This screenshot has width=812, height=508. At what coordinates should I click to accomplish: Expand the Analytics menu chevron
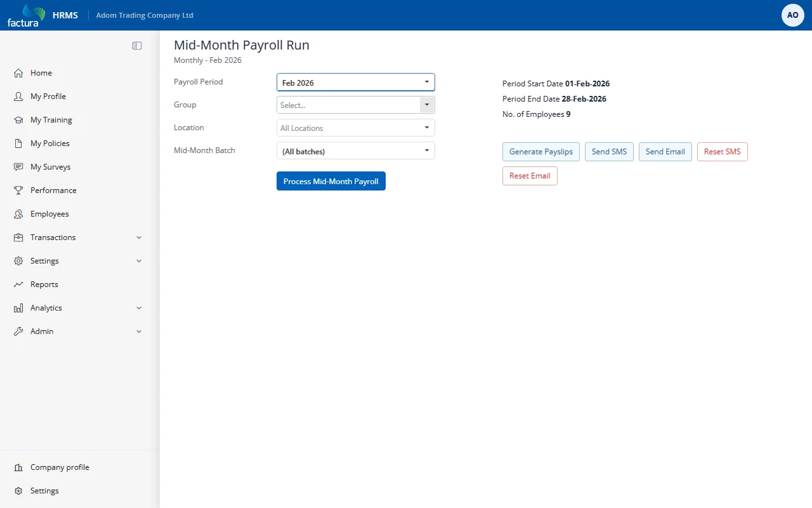coord(139,308)
